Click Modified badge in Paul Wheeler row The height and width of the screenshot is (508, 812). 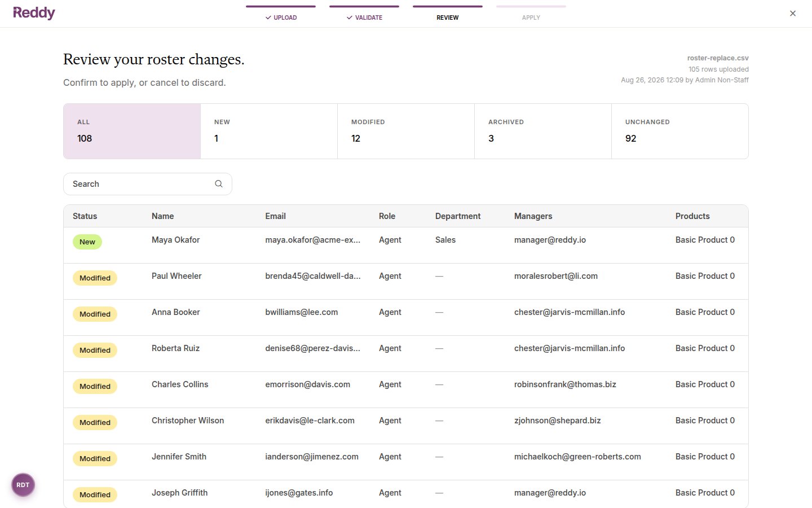pos(95,278)
